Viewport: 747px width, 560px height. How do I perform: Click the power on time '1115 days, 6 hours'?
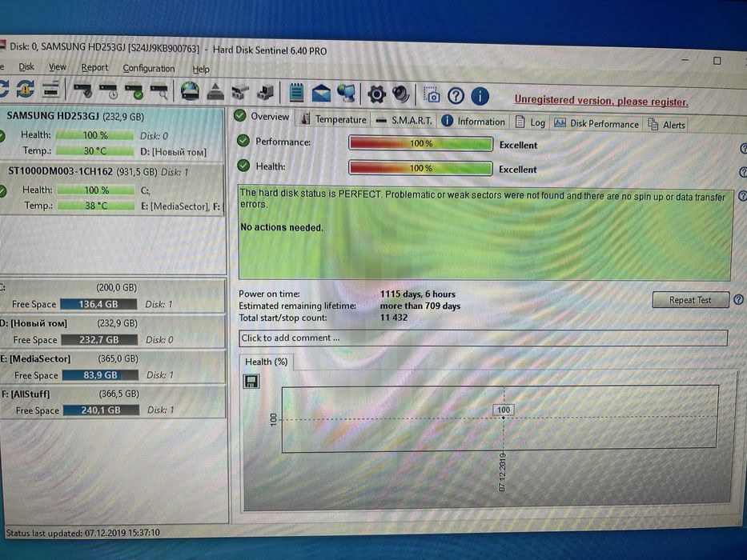[418, 294]
